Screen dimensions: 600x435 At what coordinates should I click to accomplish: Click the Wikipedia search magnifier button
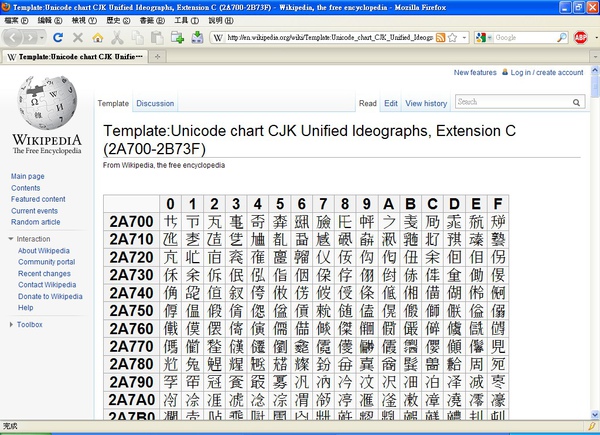tap(576, 102)
